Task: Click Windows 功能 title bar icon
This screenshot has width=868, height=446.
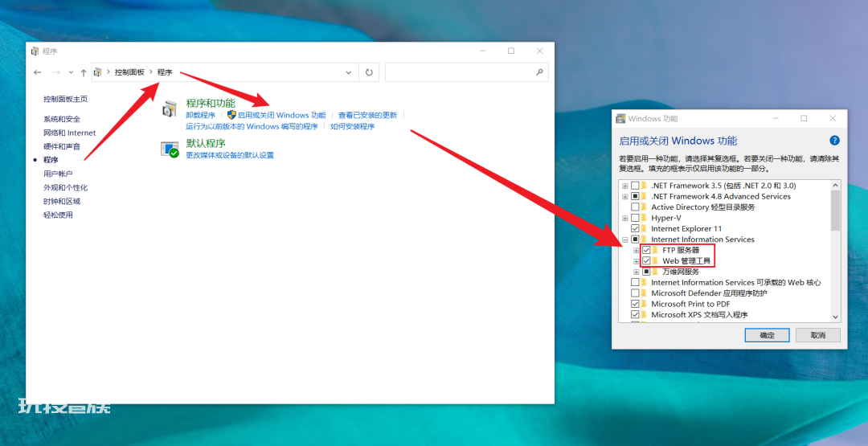Action: click(621, 118)
